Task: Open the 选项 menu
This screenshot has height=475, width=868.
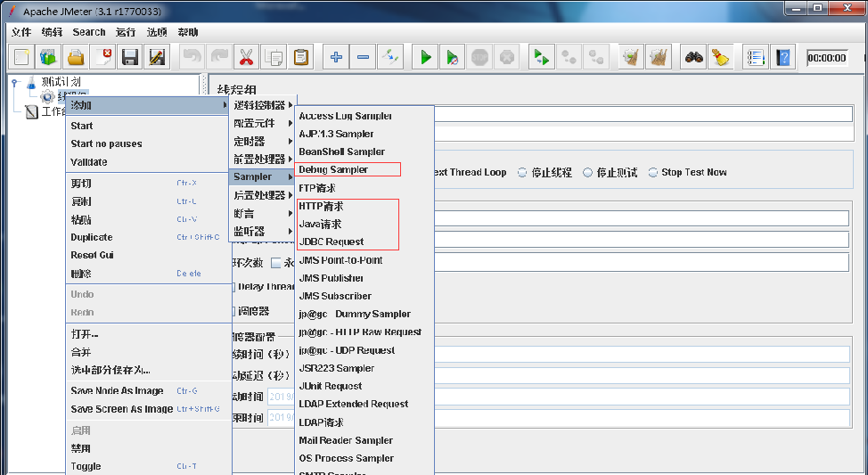Action: point(157,32)
